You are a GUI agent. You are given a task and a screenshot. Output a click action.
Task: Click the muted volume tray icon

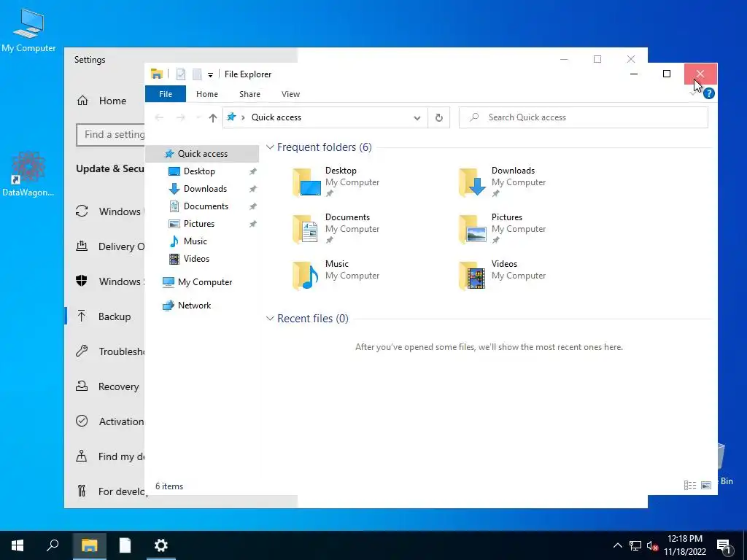pos(653,545)
